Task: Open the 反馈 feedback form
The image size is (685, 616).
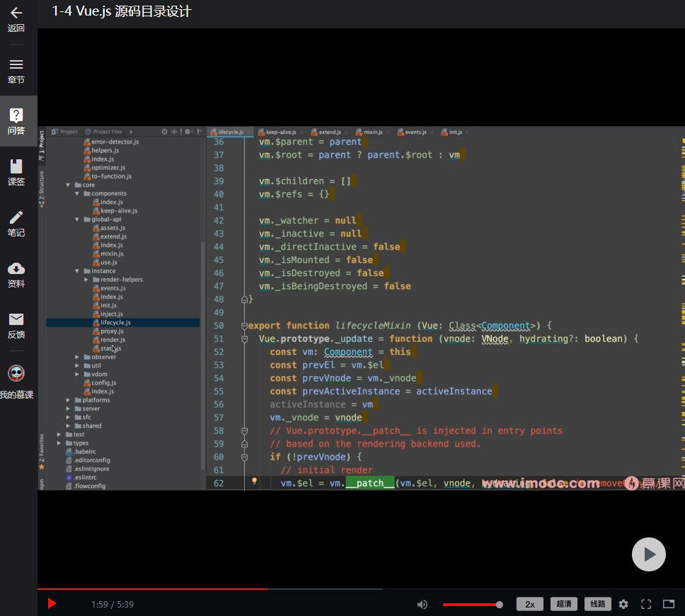Action: (x=16, y=326)
